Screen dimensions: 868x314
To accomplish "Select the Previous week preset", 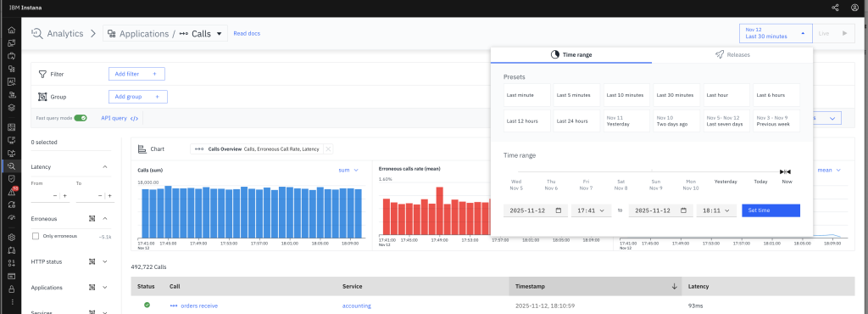I will tap(776, 121).
